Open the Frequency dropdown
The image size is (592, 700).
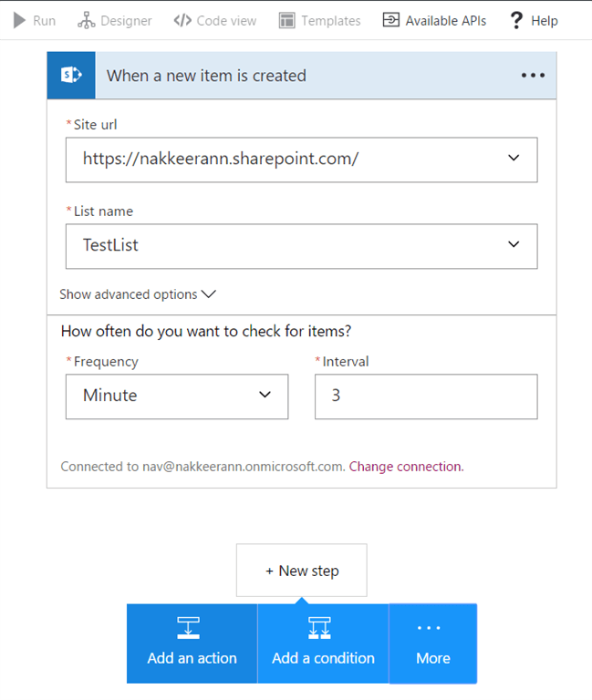(265, 395)
